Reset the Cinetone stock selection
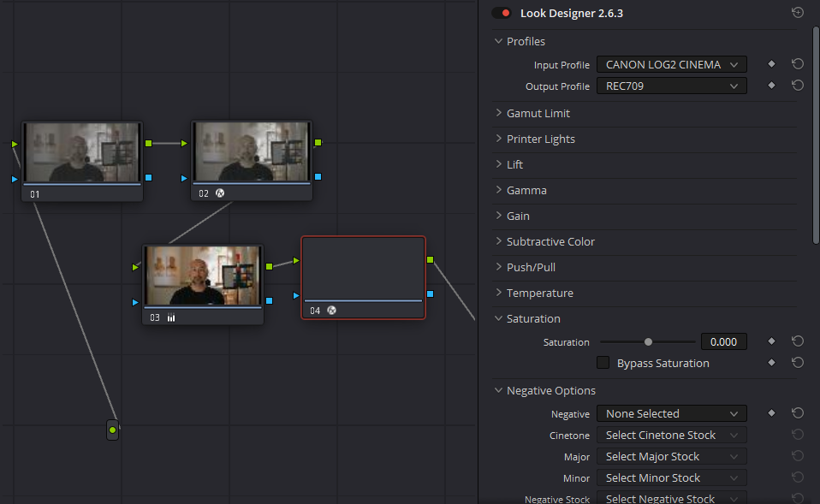The height and width of the screenshot is (504, 820). pyautogui.click(x=798, y=435)
